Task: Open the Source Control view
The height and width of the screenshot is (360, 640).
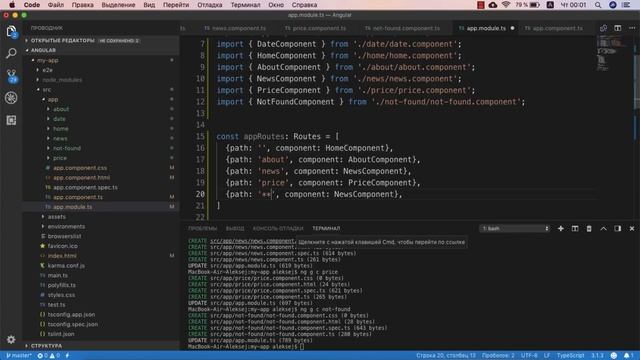Action: 11,76
